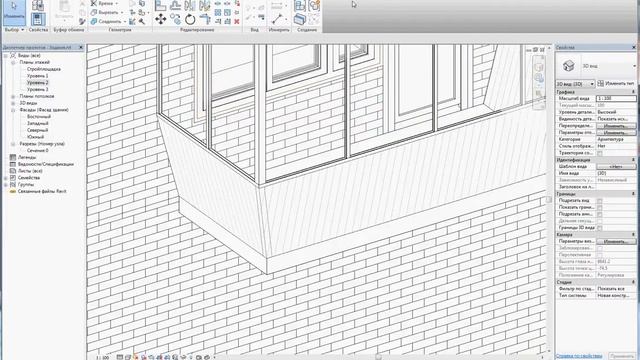Toggle the Показать границу checkbox

point(600,207)
